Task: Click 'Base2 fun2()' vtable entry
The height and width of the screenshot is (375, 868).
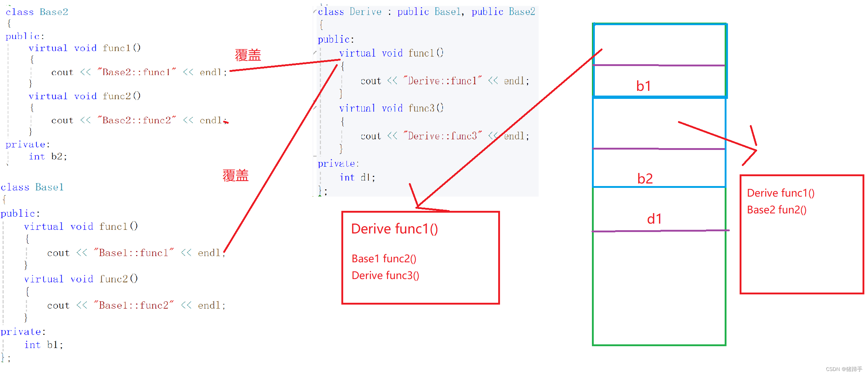Action: pyautogui.click(x=777, y=210)
